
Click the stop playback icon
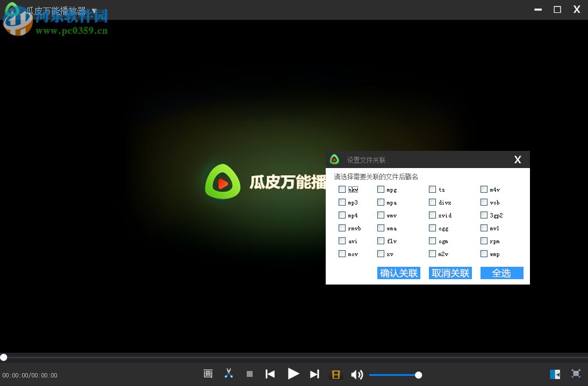point(249,374)
